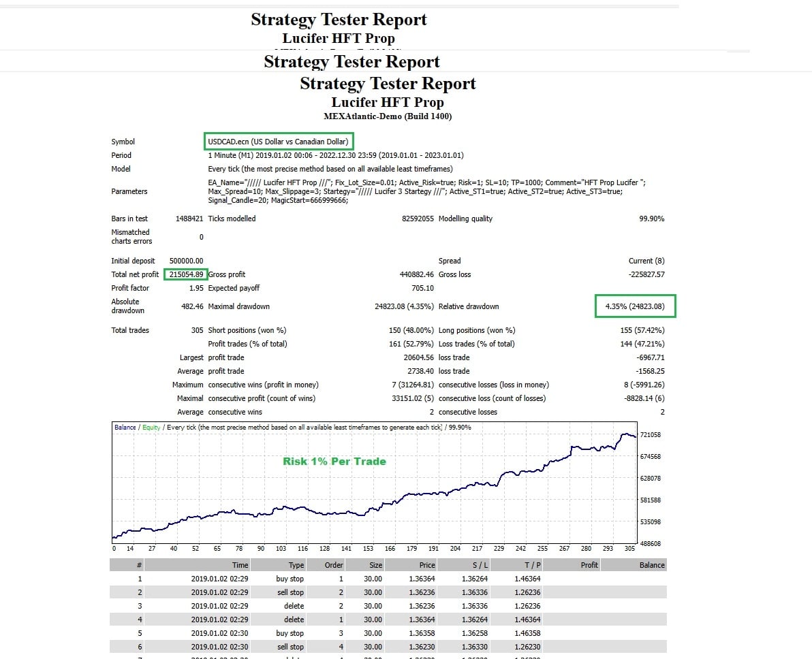Click the Lucifer HFT Prop main heading
The image size is (812, 659).
pos(388,102)
